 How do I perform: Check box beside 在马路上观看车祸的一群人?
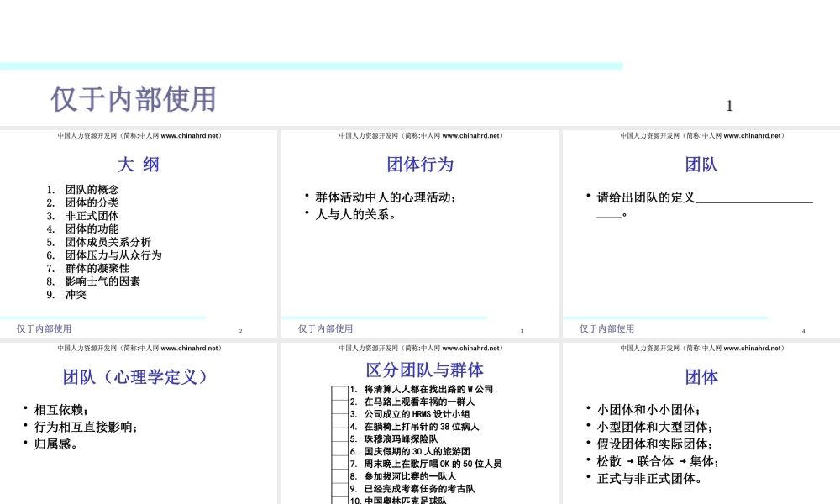coord(339,407)
